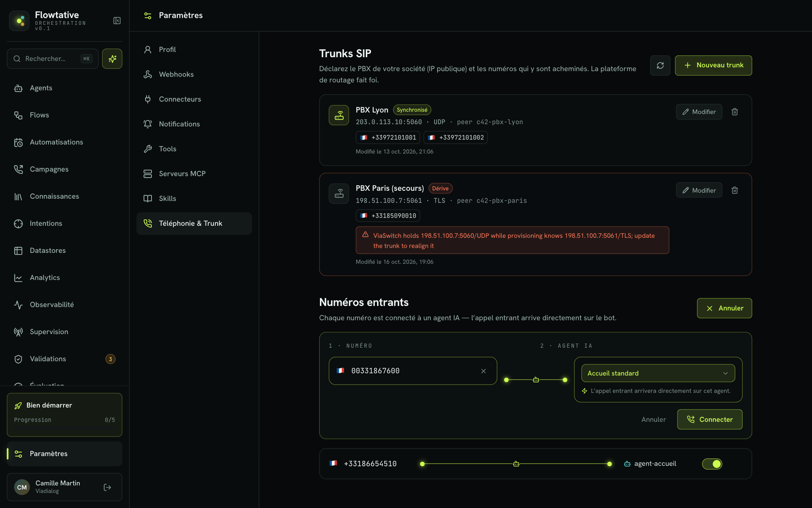Modify the PBX Paris (secours) trunk
The image size is (812, 508).
click(x=699, y=190)
